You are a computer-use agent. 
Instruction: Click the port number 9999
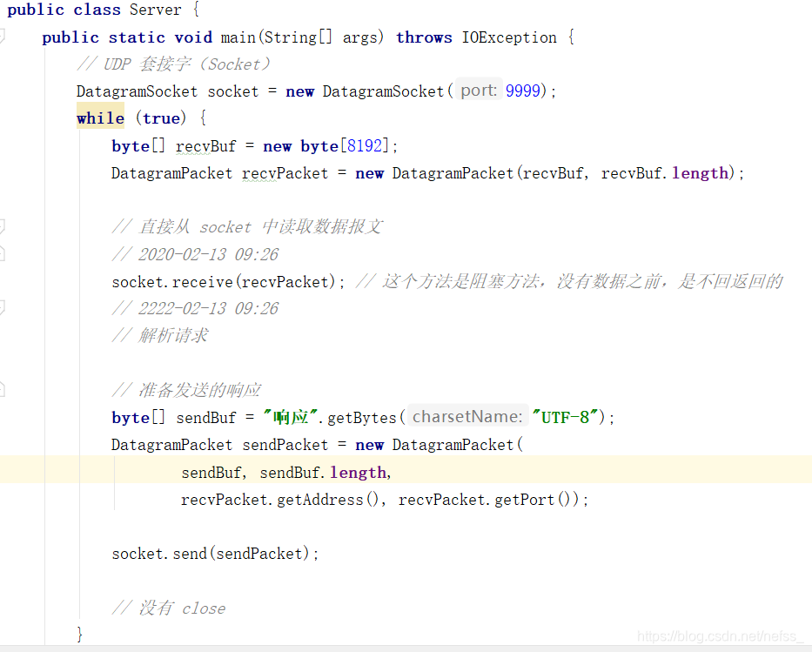point(522,91)
